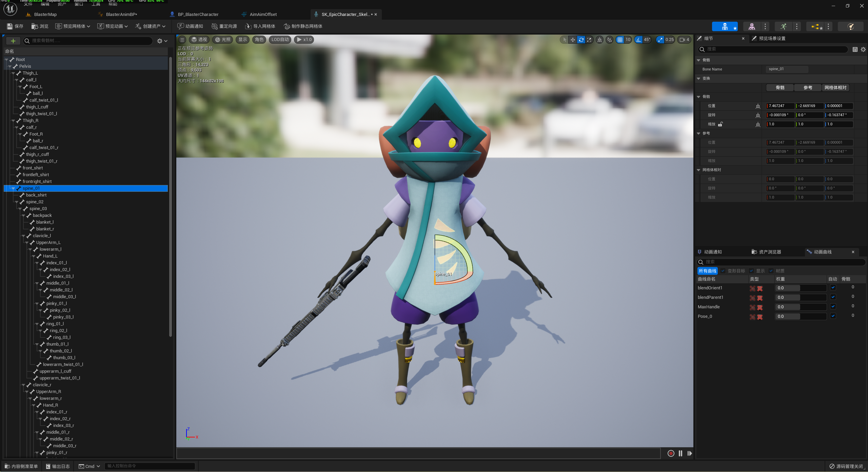Open the Cmd console type dropdown

pos(90,466)
